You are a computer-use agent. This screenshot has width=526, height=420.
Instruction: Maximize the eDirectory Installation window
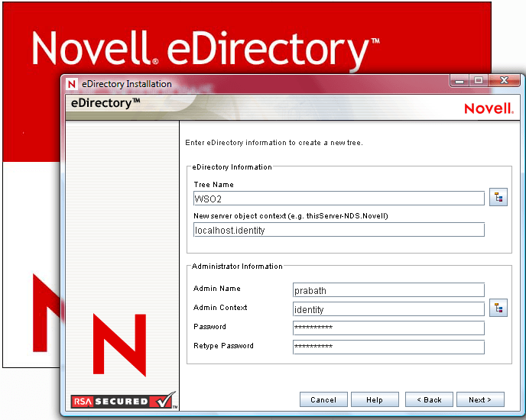[479, 80]
